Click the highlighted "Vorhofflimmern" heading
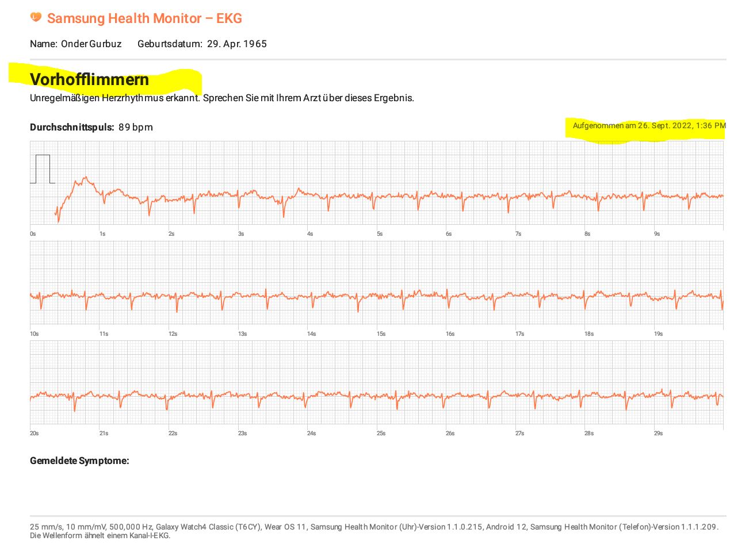Image resolution: width=753 pixels, height=560 pixels. click(x=89, y=79)
